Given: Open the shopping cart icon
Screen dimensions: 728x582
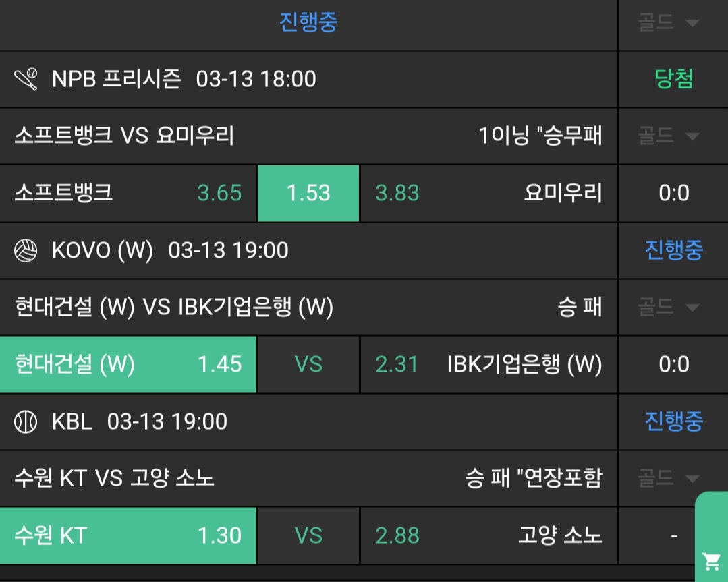Looking at the screenshot, I should [x=711, y=560].
